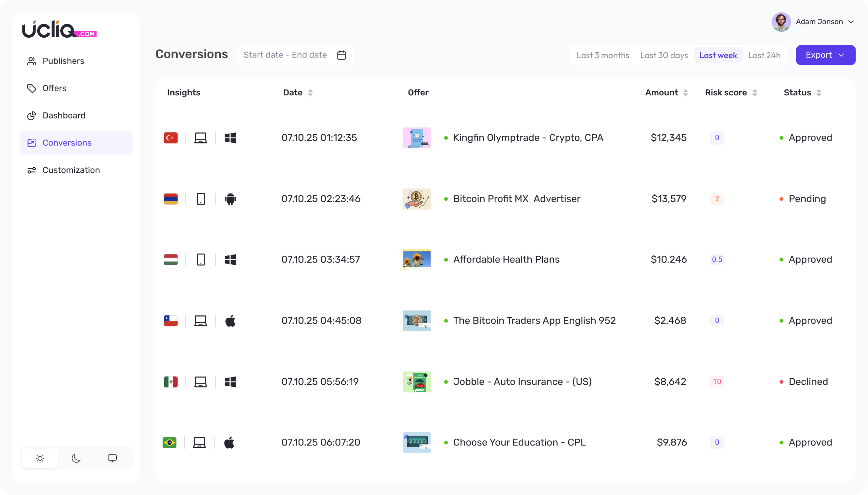The width and height of the screenshot is (868, 495).
Task: Open Publishers in sidebar
Action: (63, 61)
